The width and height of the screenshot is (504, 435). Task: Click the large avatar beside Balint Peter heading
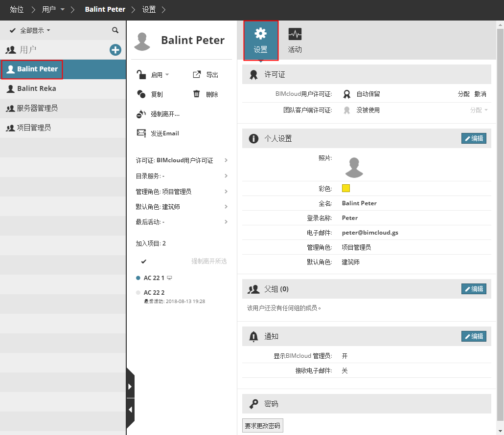click(x=142, y=42)
